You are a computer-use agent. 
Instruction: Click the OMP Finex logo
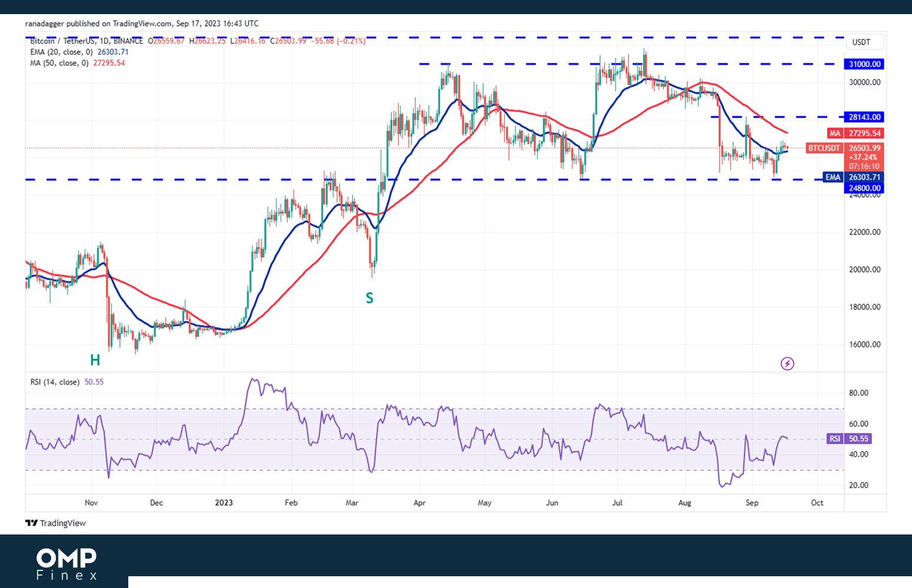point(66,564)
